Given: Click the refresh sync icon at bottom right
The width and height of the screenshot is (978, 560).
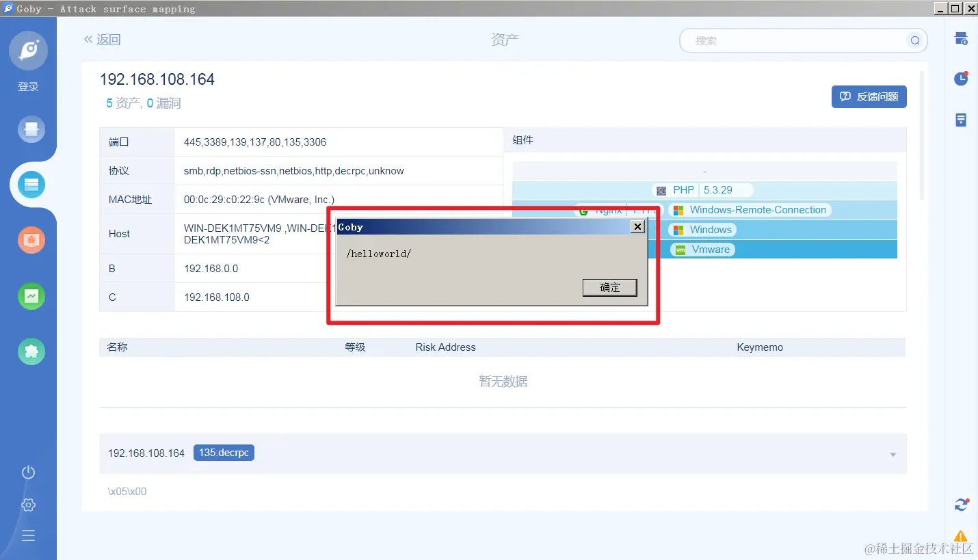Looking at the screenshot, I should click(961, 505).
